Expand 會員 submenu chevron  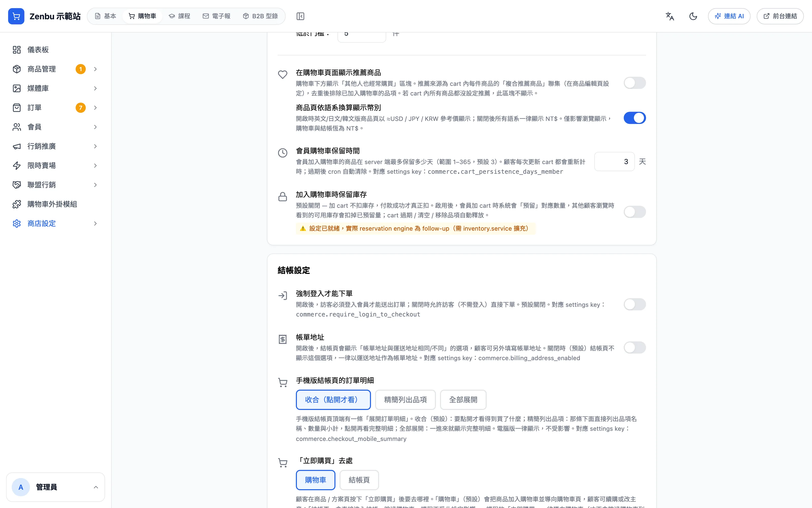point(95,127)
